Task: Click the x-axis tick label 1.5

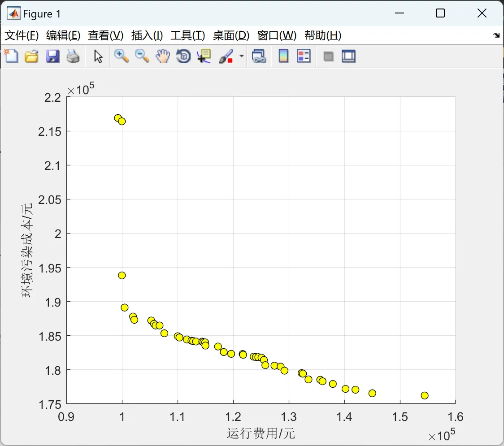Action: [400, 417]
